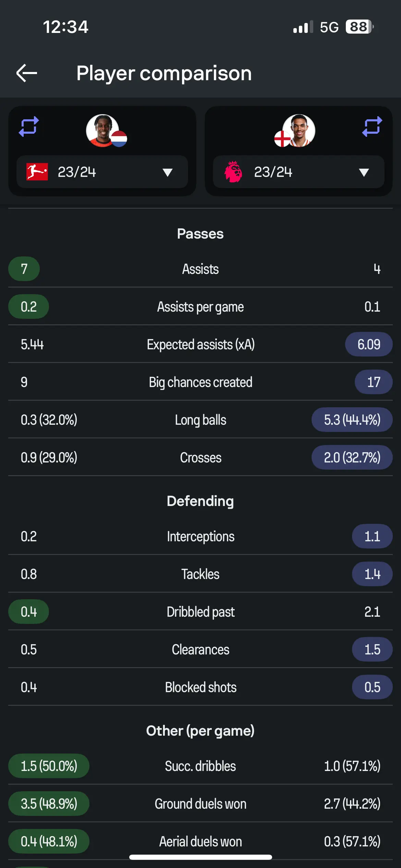Open the right player's photo
Screen dimensions: 401x868
[x=299, y=131]
